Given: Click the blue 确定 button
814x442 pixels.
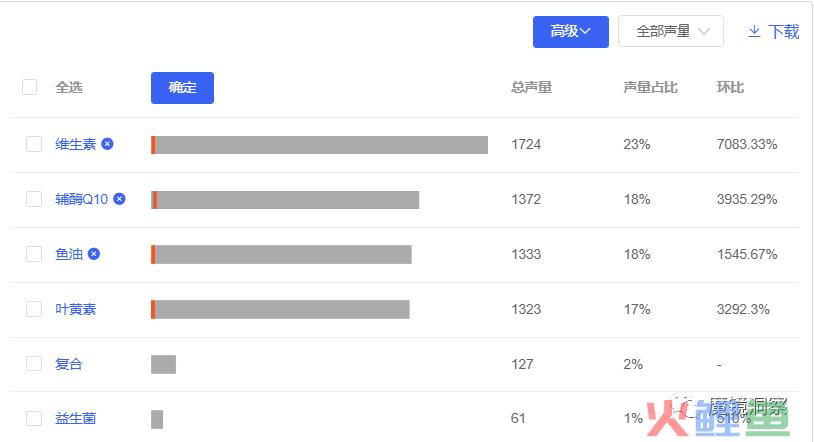Looking at the screenshot, I should tap(182, 88).
